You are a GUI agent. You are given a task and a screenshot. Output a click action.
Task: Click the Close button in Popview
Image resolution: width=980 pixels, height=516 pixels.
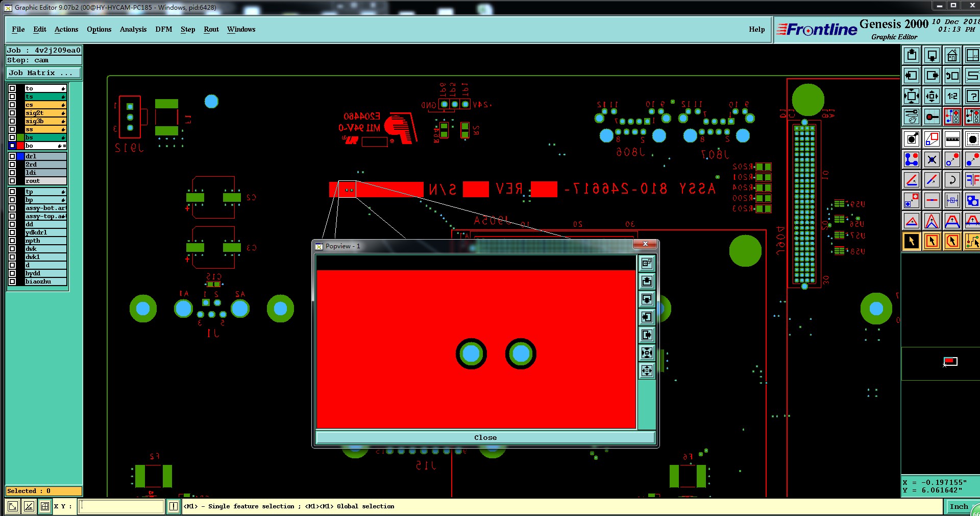tap(485, 437)
